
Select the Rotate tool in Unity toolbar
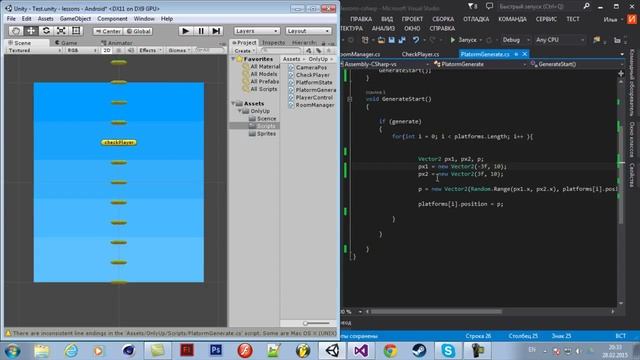tap(46, 31)
